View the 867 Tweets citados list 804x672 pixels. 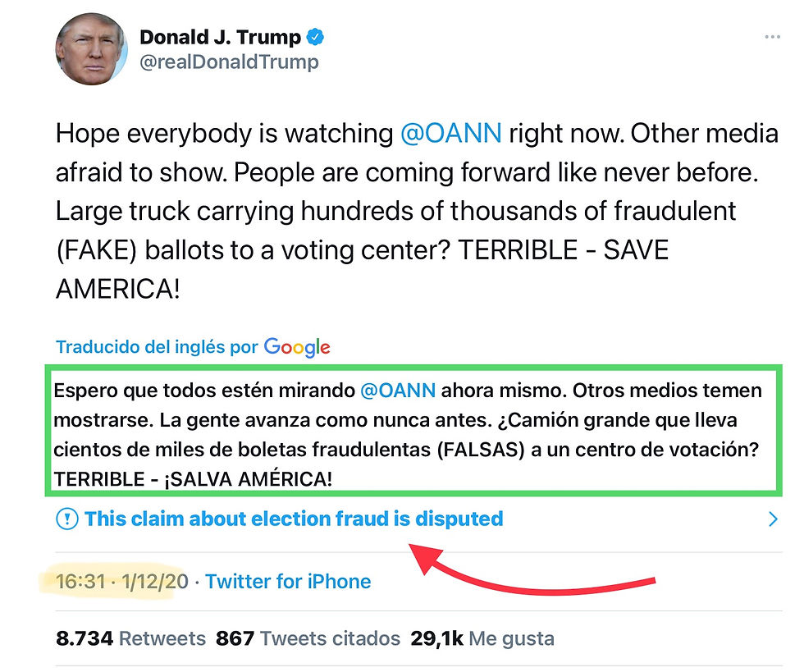pos(308,638)
